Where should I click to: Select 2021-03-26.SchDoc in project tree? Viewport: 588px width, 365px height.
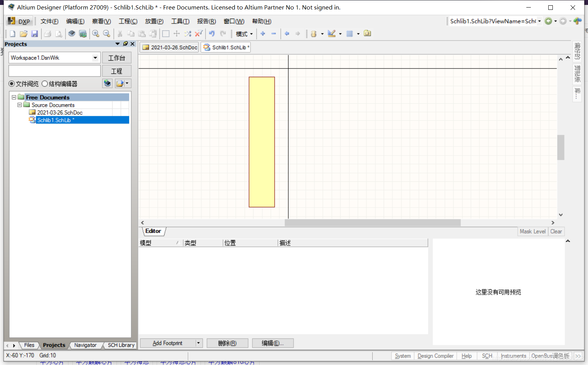(60, 112)
